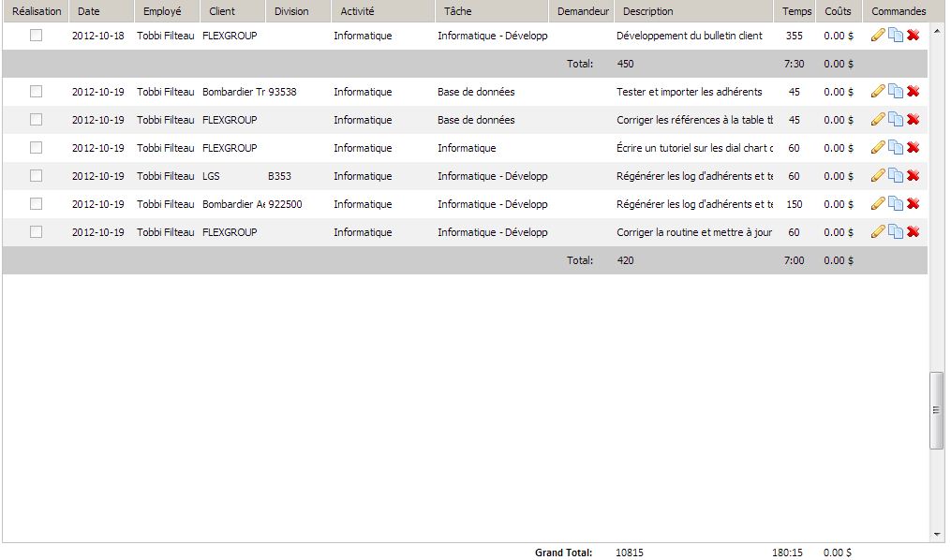Screen dimensions: 951x560
Task: Duplicate the 'Tester et importer les adhérents' entry
Action: [x=895, y=92]
